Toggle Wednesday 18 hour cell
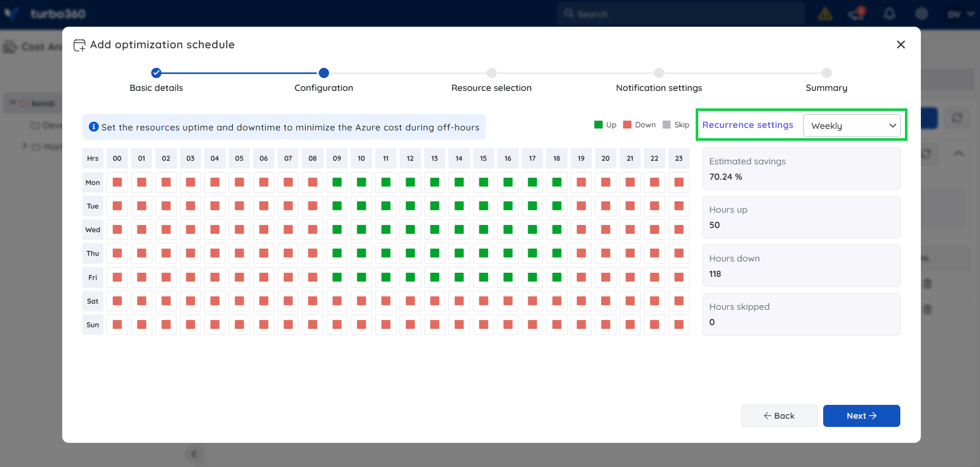 557,230
